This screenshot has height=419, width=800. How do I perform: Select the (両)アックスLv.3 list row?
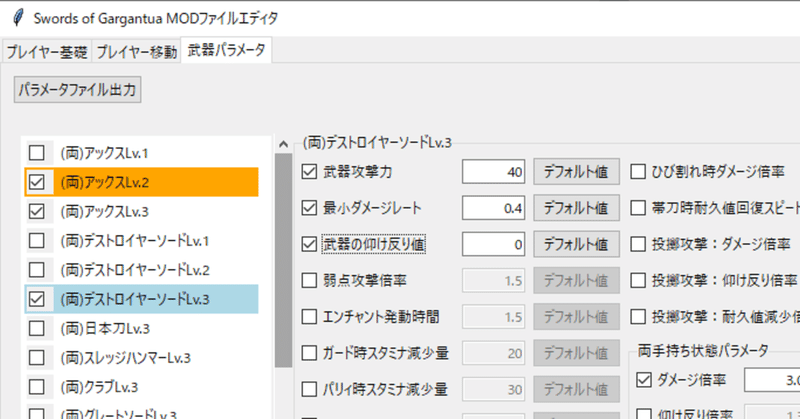point(141,211)
